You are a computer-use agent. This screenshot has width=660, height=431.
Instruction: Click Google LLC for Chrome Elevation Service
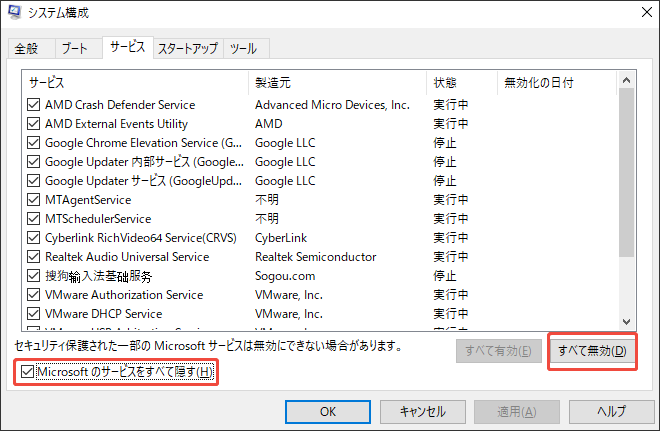click(285, 143)
